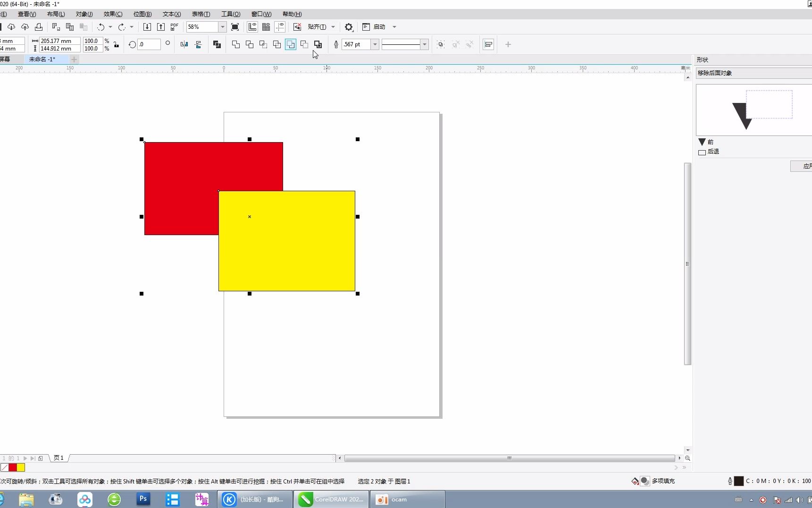
Task: Click the Copy icon in toolbar
Action: (70, 27)
